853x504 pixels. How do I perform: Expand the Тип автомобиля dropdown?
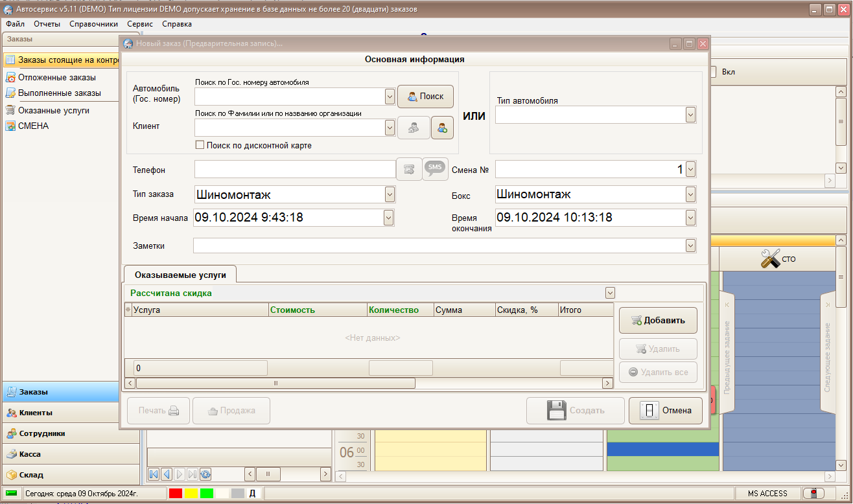click(690, 115)
